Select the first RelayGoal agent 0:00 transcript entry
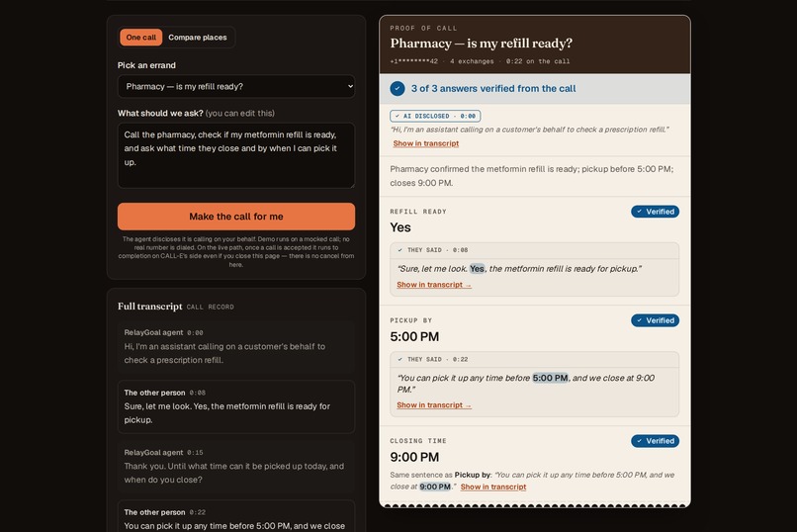This screenshot has height=532, width=797. pyautogui.click(x=236, y=347)
